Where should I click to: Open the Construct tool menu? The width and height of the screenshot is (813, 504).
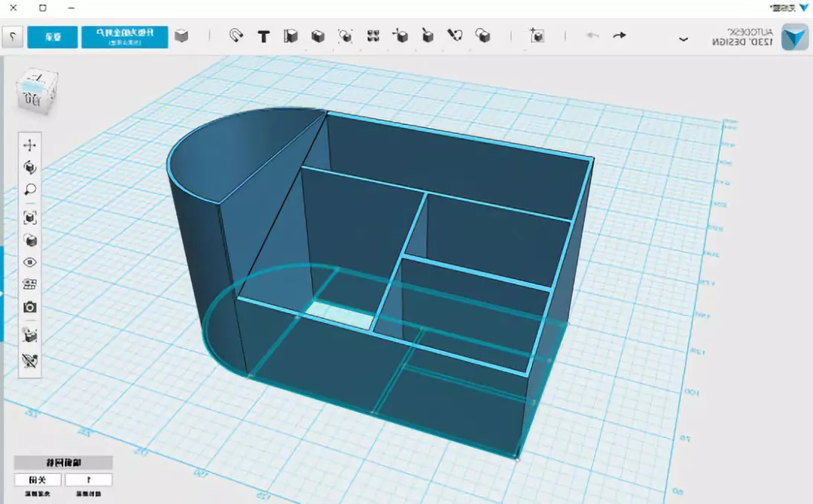pyautogui.click(x=428, y=36)
